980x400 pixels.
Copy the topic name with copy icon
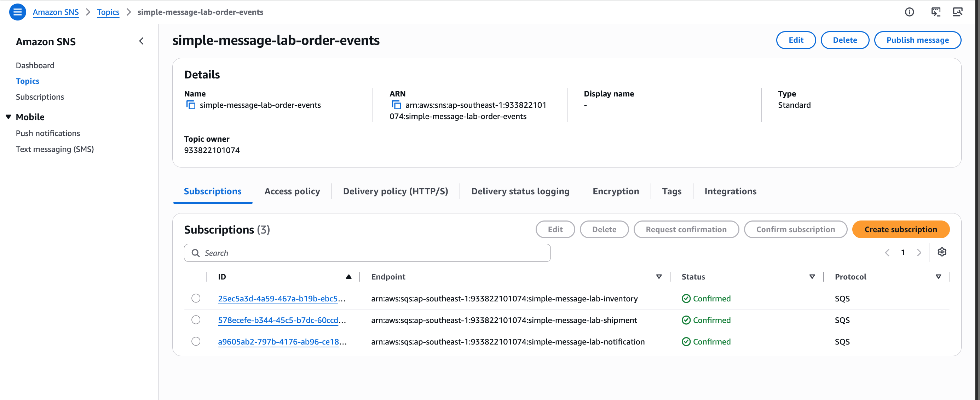click(x=191, y=105)
